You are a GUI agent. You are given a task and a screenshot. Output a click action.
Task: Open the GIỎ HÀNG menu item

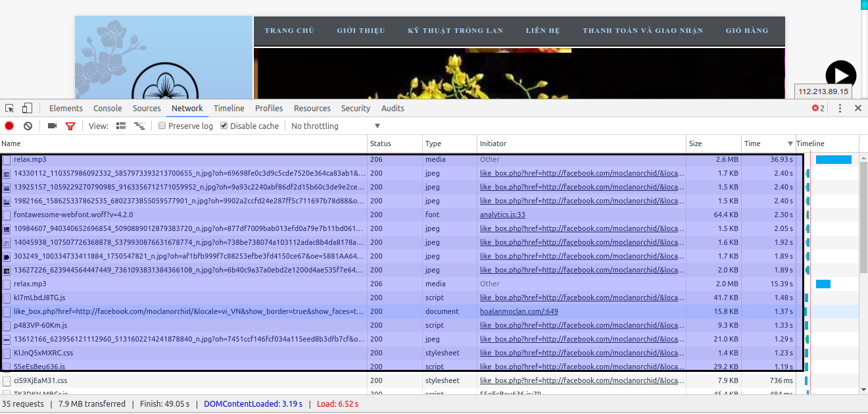747,30
